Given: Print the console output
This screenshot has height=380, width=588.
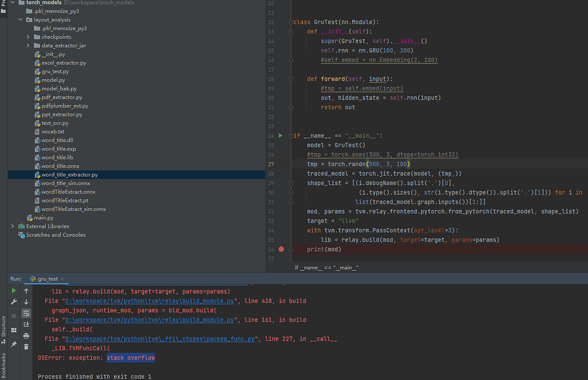Looking at the screenshot, I should 26,335.
